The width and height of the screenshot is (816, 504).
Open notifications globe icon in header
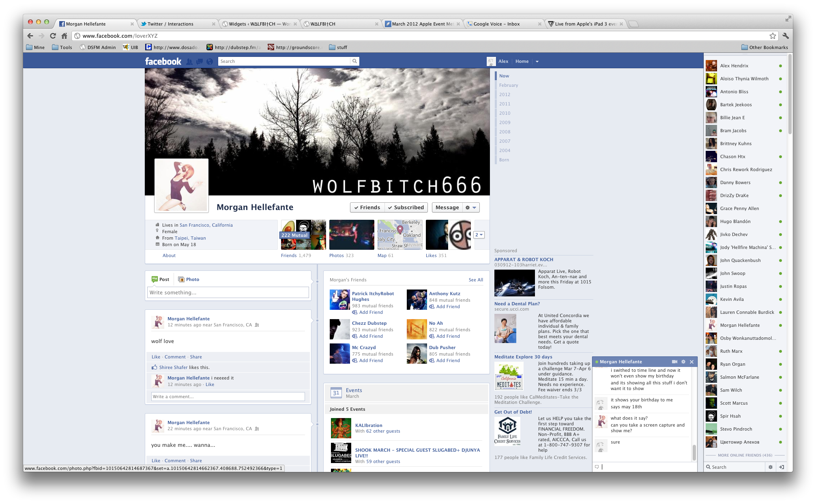pyautogui.click(x=210, y=62)
